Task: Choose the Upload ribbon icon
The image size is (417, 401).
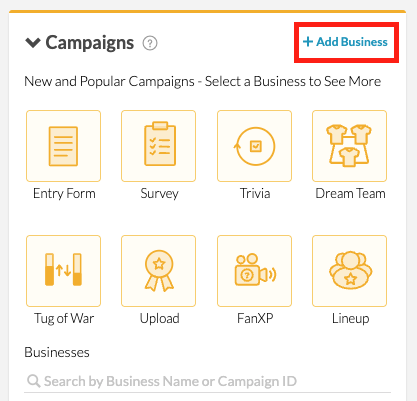Action: point(159,271)
